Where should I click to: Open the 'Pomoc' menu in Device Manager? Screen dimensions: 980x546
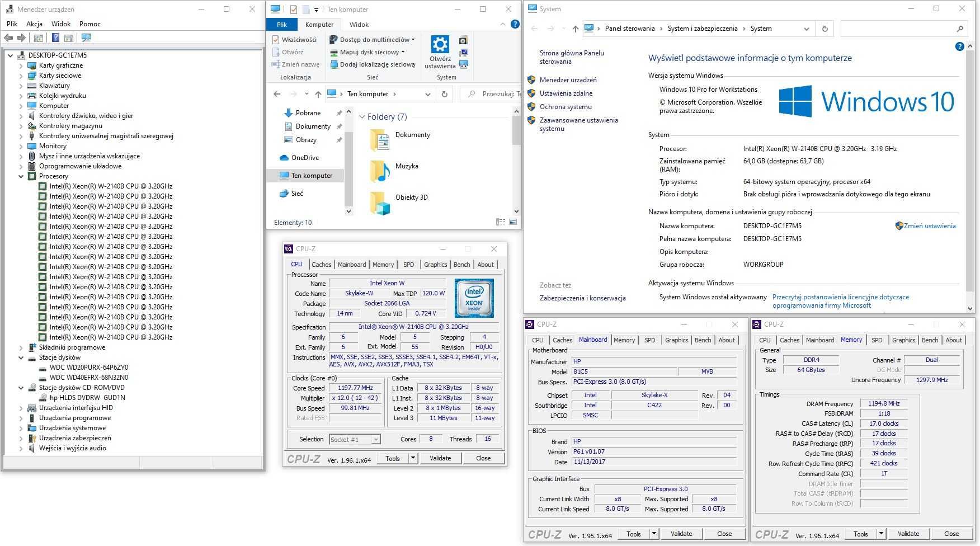[x=90, y=24]
